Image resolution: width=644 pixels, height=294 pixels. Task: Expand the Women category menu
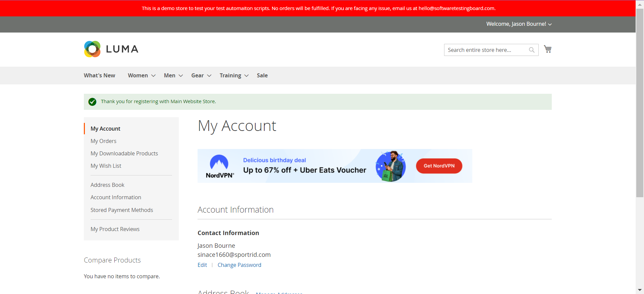click(x=153, y=76)
